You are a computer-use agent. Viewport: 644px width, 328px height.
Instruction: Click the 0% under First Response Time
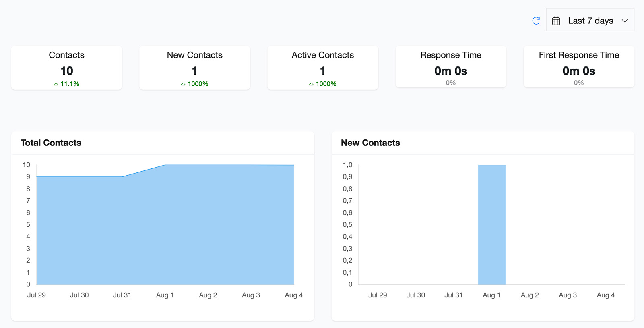[x=579, y=83]
